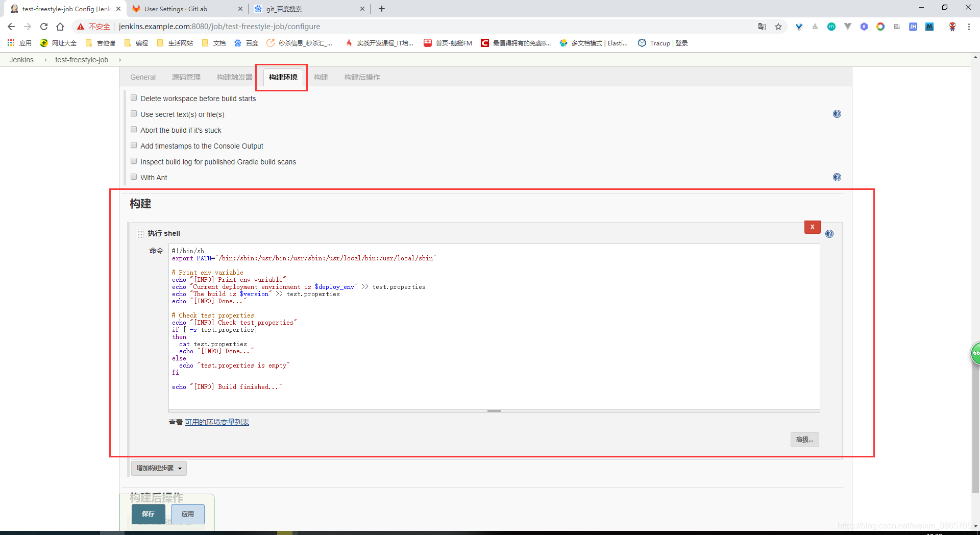Grab the drag handle of the Execute shell step
Image resolution: width=980 pixels, height=535 pixels.
[x=140, y=233]
